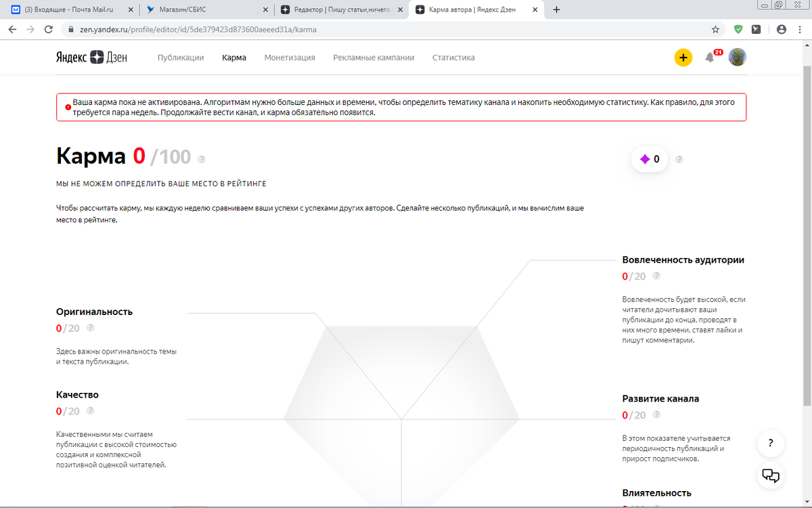
Task: Click help icon next to Вовлеченность аудитории score
Action: coord(656,276)
